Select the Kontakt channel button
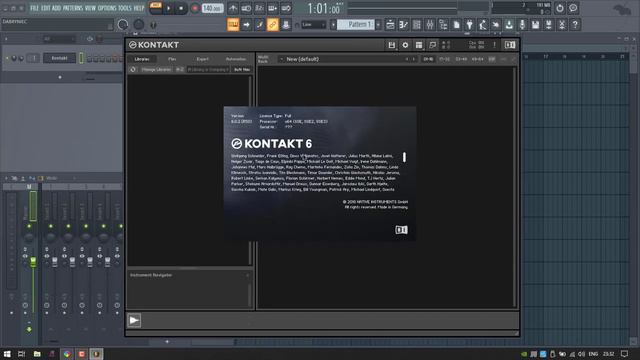Screen dimensions: 640x360 click(60, 58)
